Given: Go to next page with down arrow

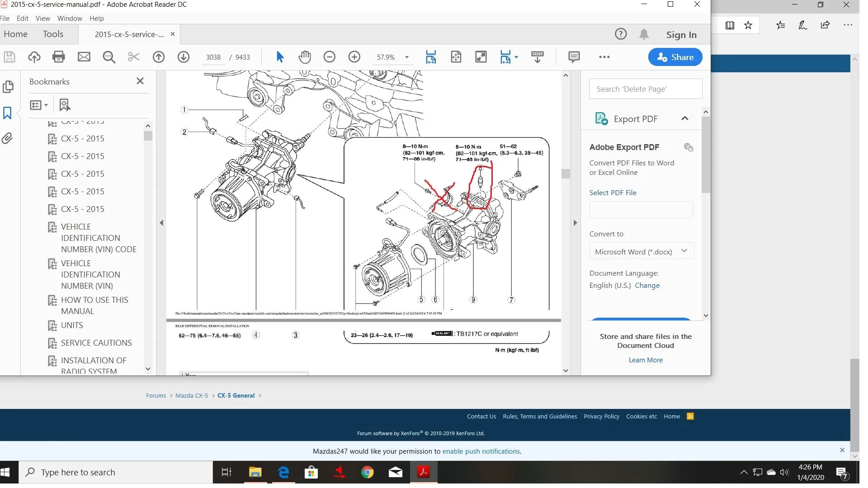Looking at the screenshot, I should [184, 57].
